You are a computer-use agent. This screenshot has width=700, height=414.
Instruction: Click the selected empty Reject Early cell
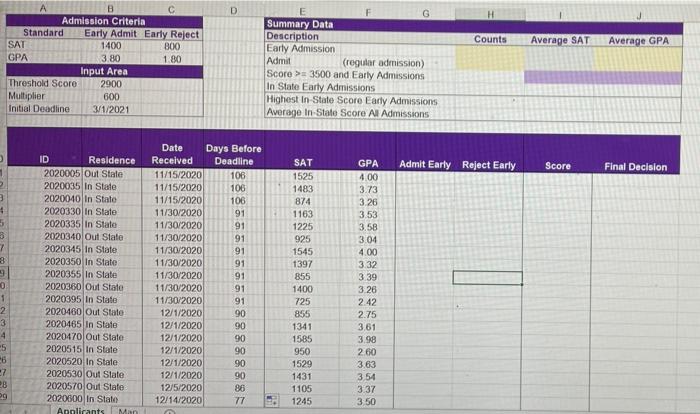pos(488,277)
